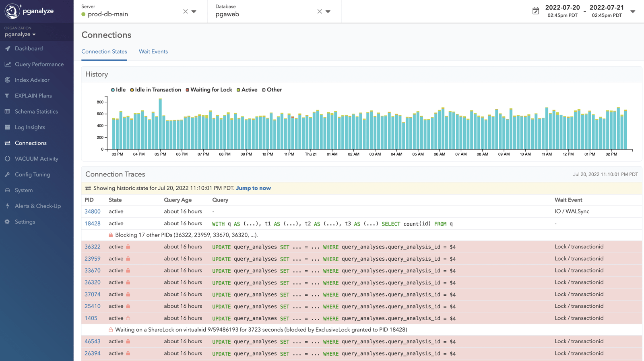Open Dashboard from the sidebar

pyautogui.click(x=29, y=48)
